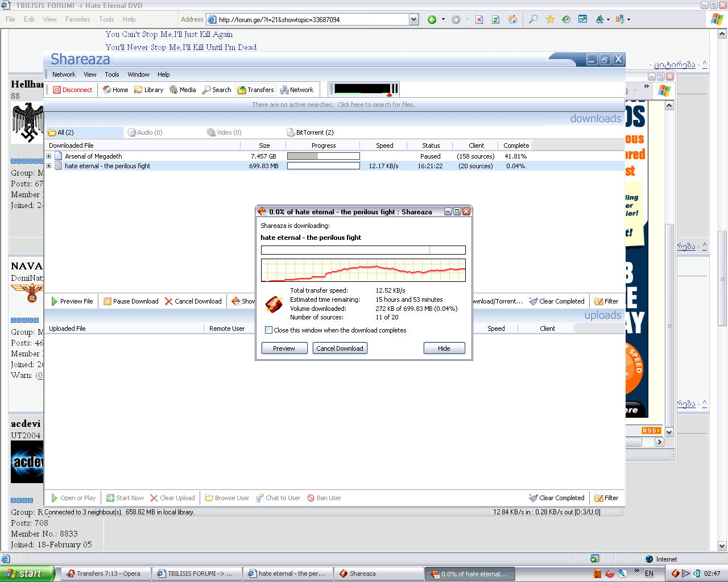Click Open or Play in uploads toolbar
The width and height of the screenshot is (728, 582).
(73, 498)
